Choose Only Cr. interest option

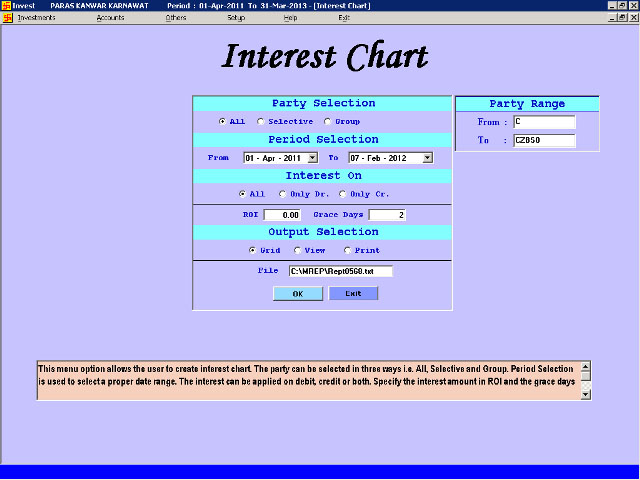(342, 194)
